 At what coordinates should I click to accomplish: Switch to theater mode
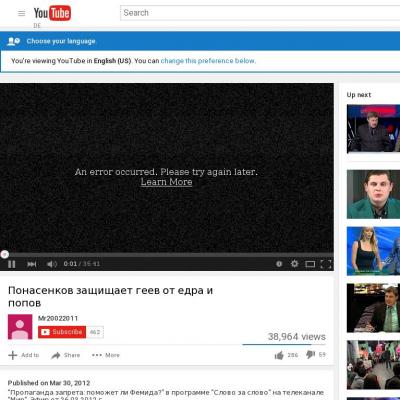pyautogui.click(x=310, y=264)
